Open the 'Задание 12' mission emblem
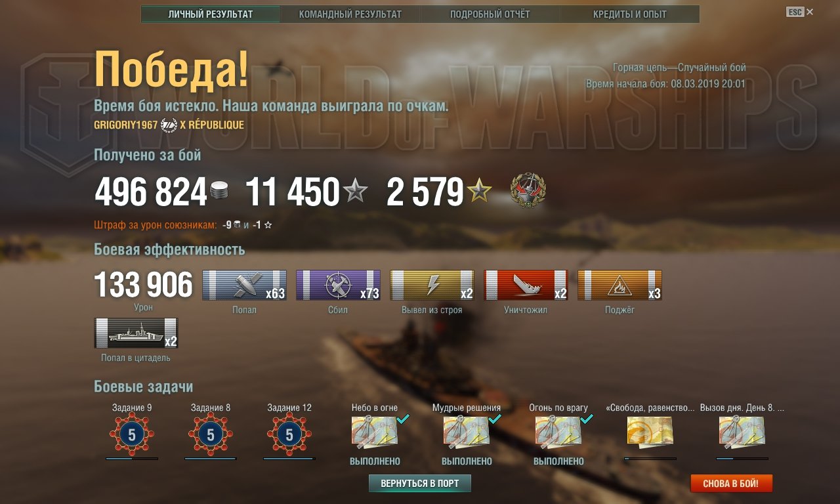 [289, 434]
